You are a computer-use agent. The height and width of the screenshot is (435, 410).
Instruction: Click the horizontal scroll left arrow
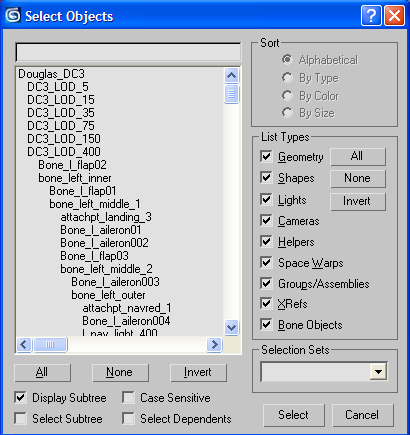24,345
